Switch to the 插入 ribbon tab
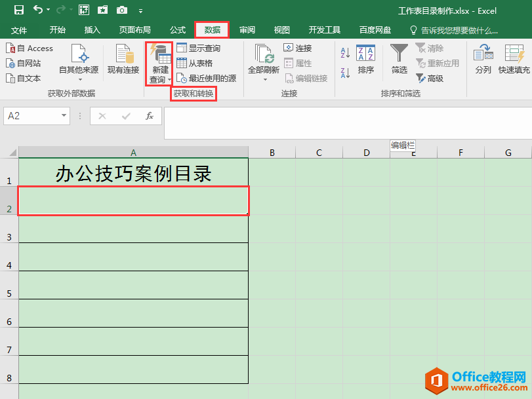This screenshot has height=399, width=532. coord(92,30)
